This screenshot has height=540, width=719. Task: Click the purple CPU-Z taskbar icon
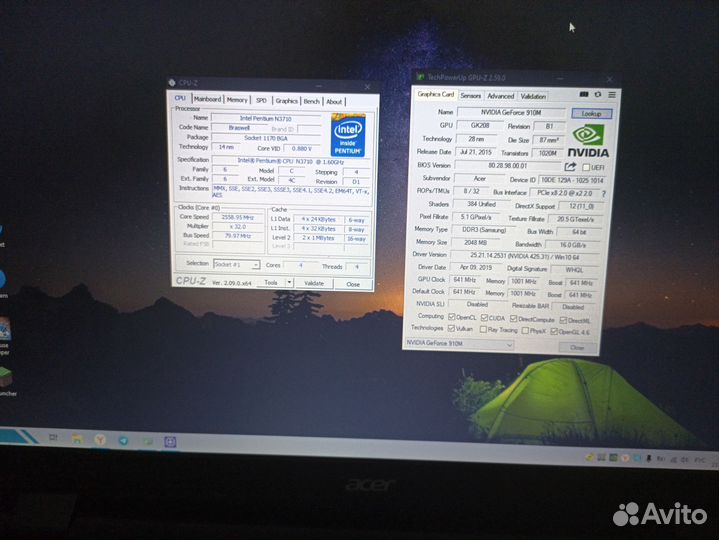170,442
